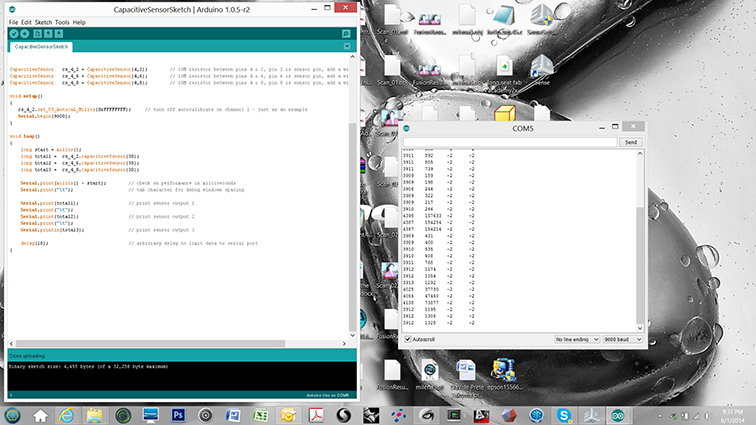Open the Help menu in Arduino

click(79, 22)
